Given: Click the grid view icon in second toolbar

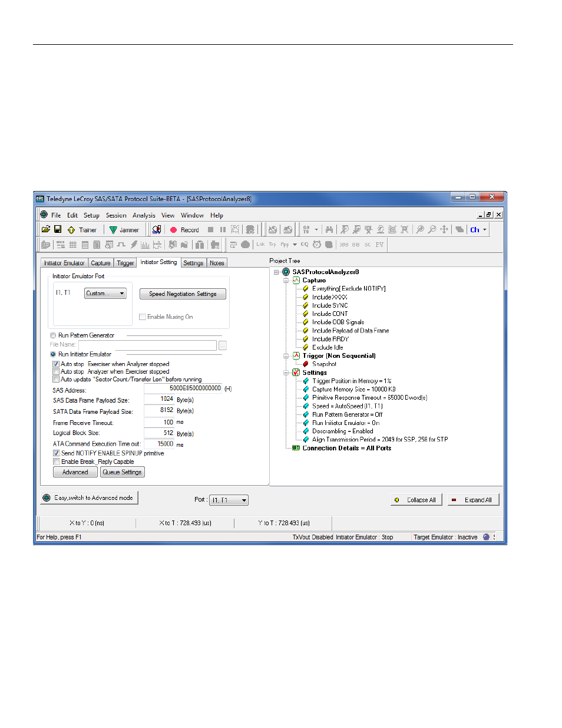Looking at the screenshot, I should coord(73,245).
